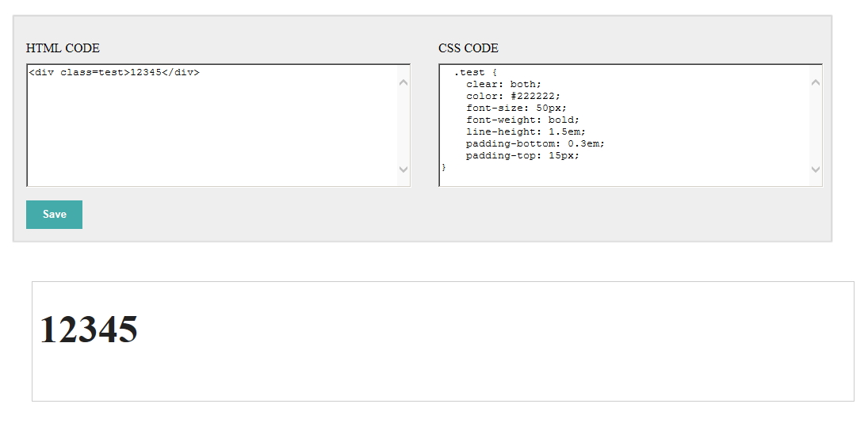
Task: Click the HTML CODE label
Action: [x=63, y=48]
